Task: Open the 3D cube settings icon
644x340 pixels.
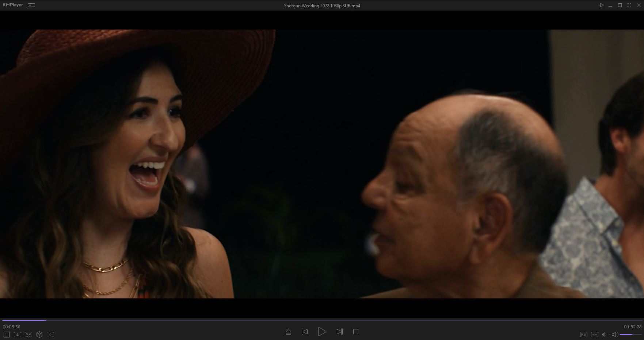Action: pyautogui.click(x=39, y=335)
